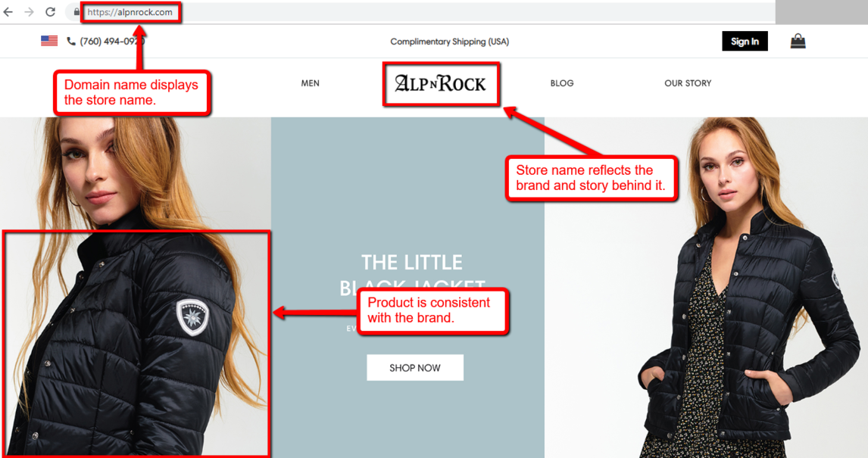The height and width of the screenshot is (458, 868).
Task: Click THE LITTLE BLACK JACKET headline
Action: click(x=412, y=274)
